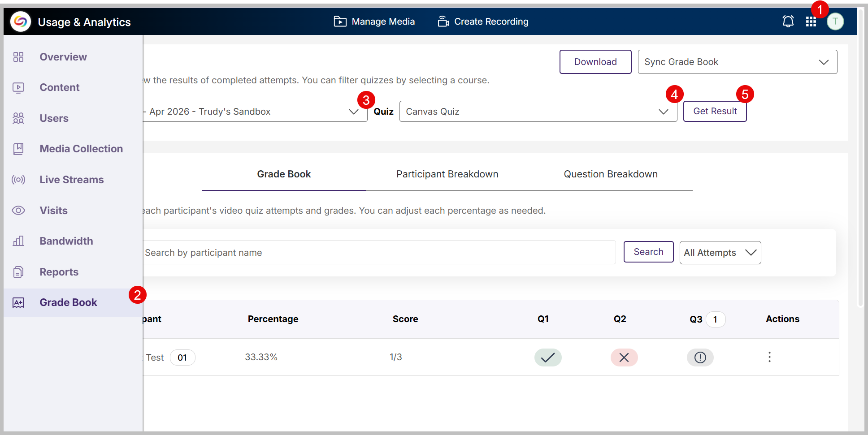Click the 33.33% percentage value
This screenshot has width=868, height=435.
261,357
